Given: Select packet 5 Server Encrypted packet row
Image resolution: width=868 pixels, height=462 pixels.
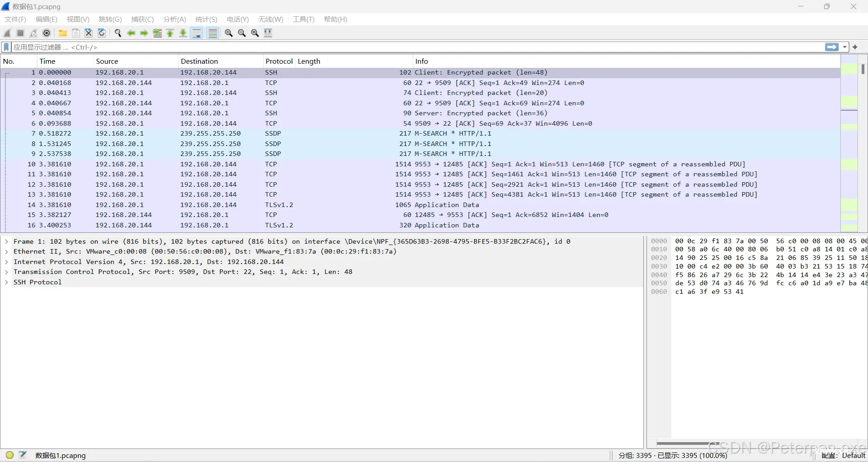Looking at the screenshot, I should [420, 113].
